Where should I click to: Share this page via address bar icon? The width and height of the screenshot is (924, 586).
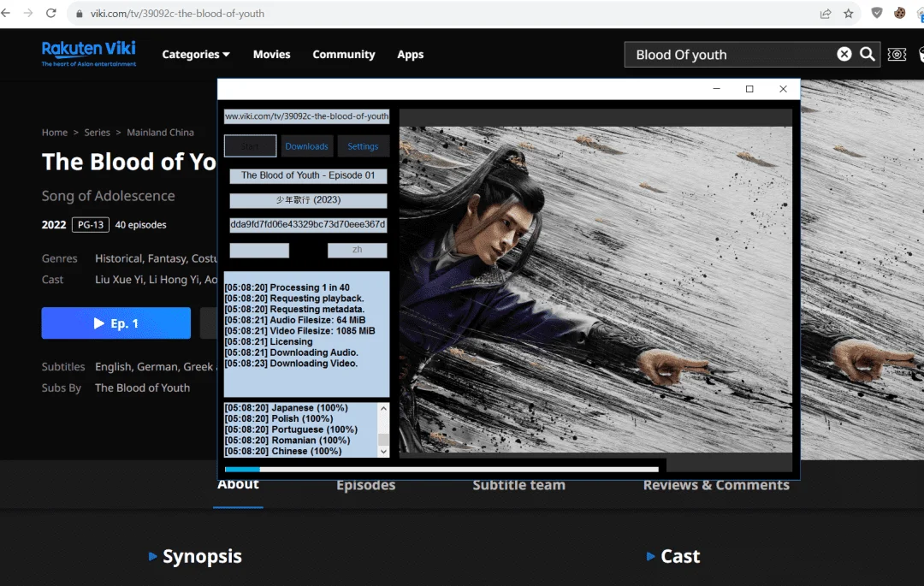(x=826, y=14)
